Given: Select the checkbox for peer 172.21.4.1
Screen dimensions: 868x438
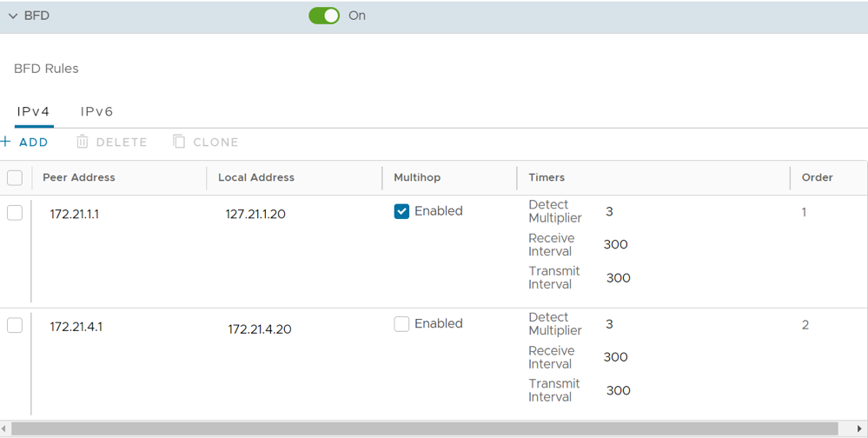Looking at the screenshot, I should 15,326.
